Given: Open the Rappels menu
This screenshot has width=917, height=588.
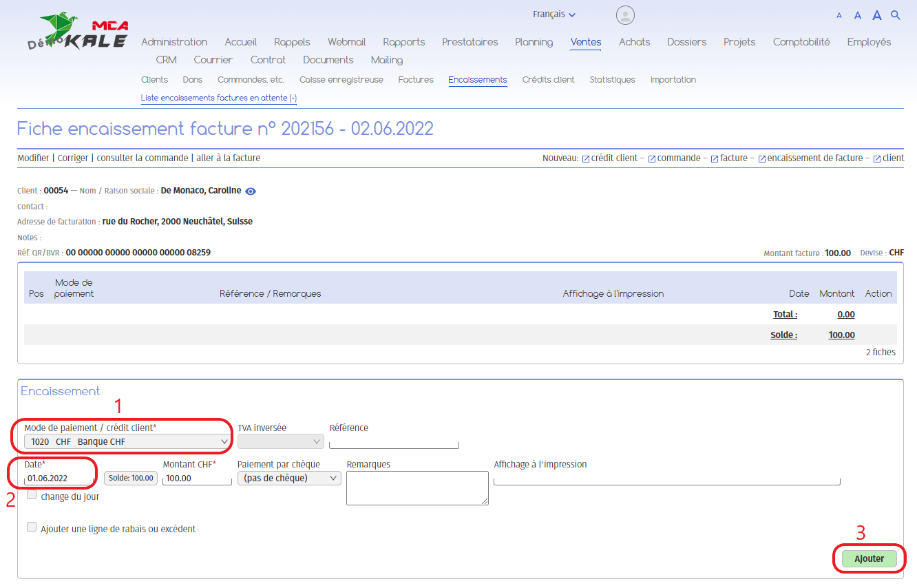Looking at the screenshot, I should tap(292, 42).
